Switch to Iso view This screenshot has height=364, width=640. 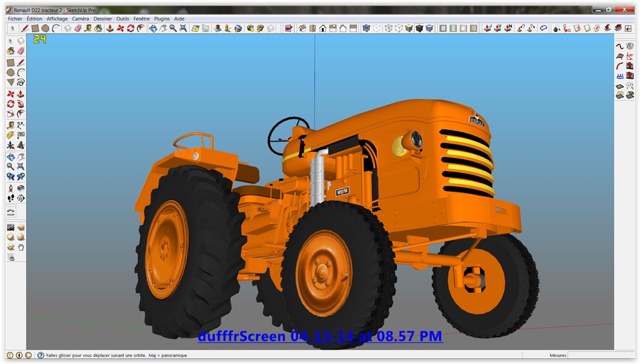[x=302, y=28]
